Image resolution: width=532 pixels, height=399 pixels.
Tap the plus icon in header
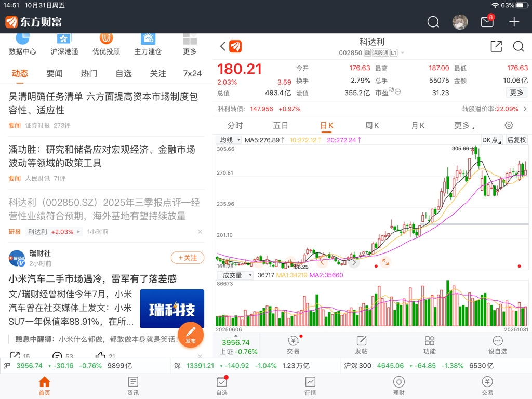click(514, 22)
